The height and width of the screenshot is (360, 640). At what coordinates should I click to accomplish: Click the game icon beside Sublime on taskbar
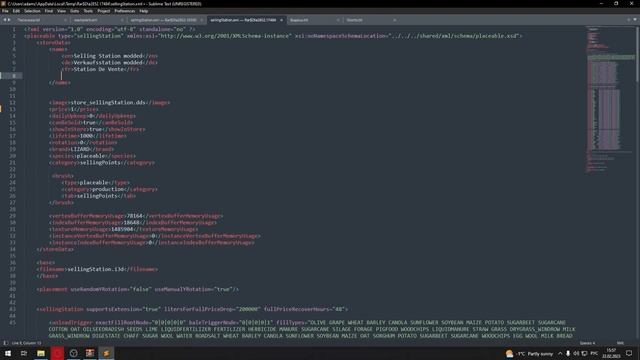coord(90,353)
